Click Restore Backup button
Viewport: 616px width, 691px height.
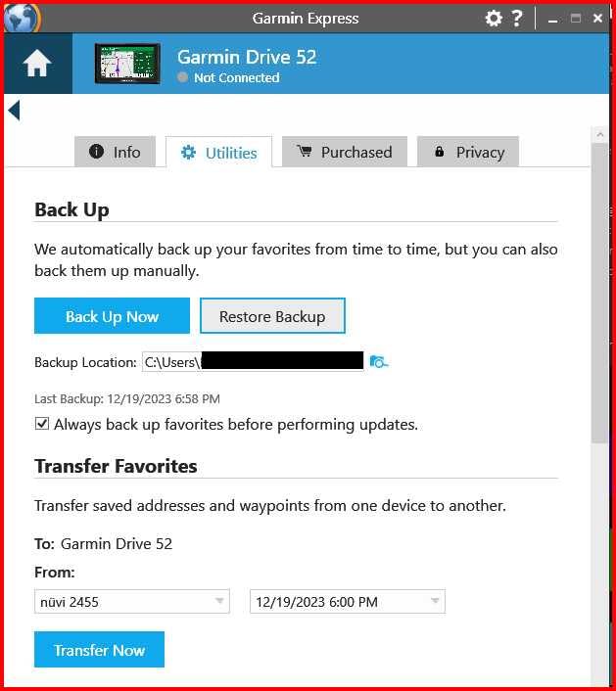coord(272,316)
